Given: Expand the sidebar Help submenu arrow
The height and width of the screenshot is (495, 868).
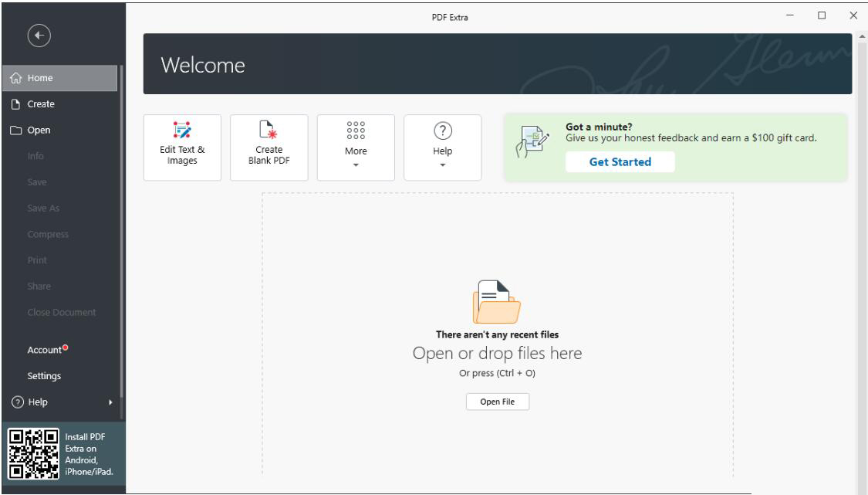Looking at the screenshot, I should 110,402.
